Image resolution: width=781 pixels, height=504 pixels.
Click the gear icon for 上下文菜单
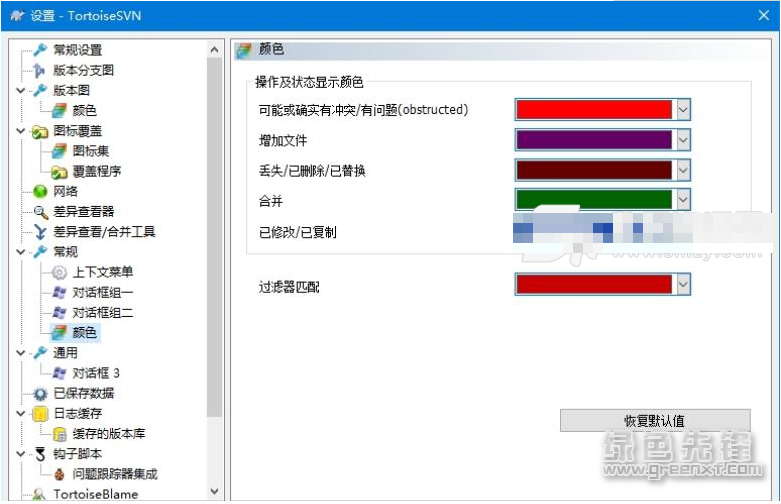coord(59,272)
